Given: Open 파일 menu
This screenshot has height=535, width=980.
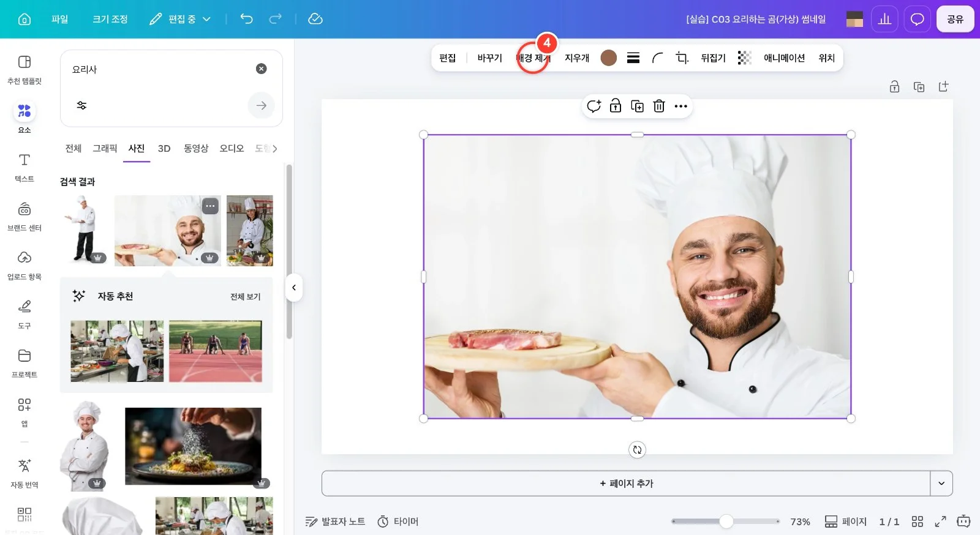Looking at the screenshot, I should [59, 19].
